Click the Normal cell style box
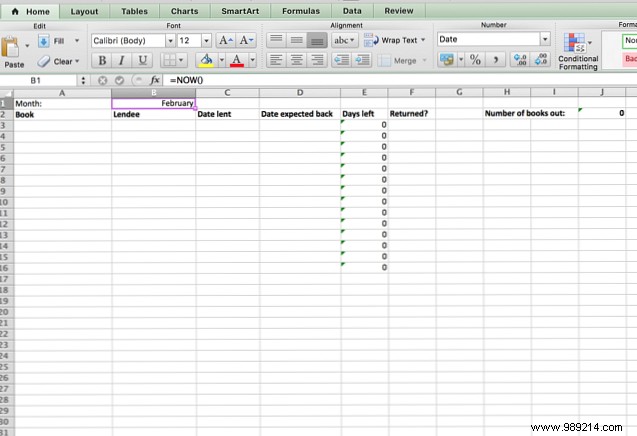Image resolution: width=637 pixels, height=436 pixels. 630,41
